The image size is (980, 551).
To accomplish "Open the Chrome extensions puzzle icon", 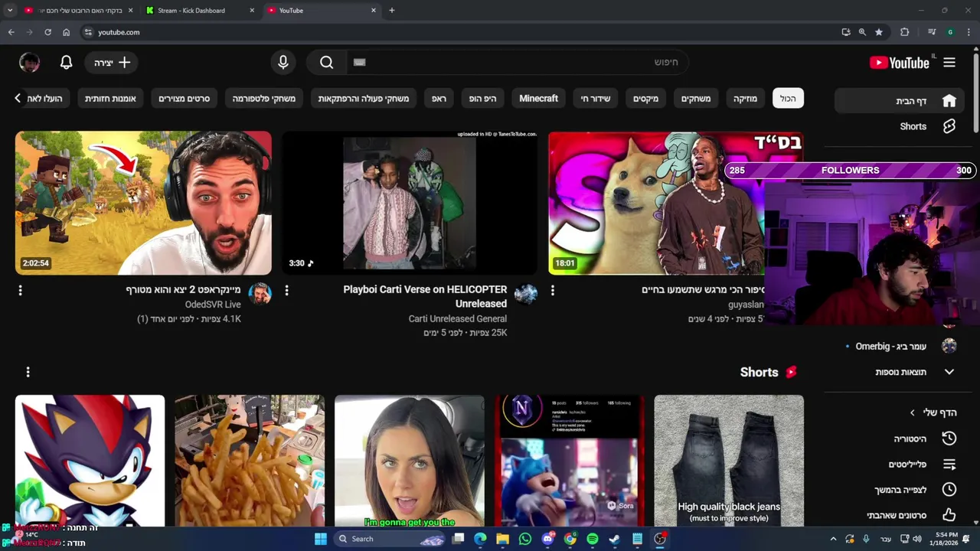I will [x=905, y=32].
